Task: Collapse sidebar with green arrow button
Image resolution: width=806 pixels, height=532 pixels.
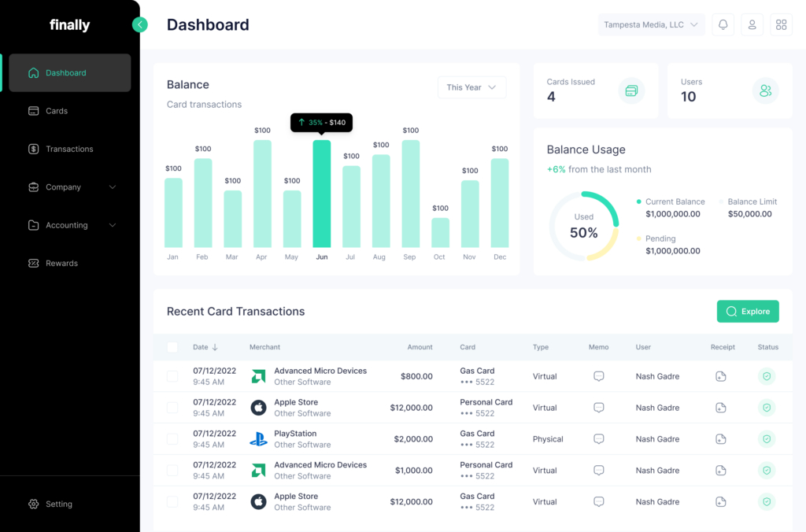Action: click(x=140, y=24)
